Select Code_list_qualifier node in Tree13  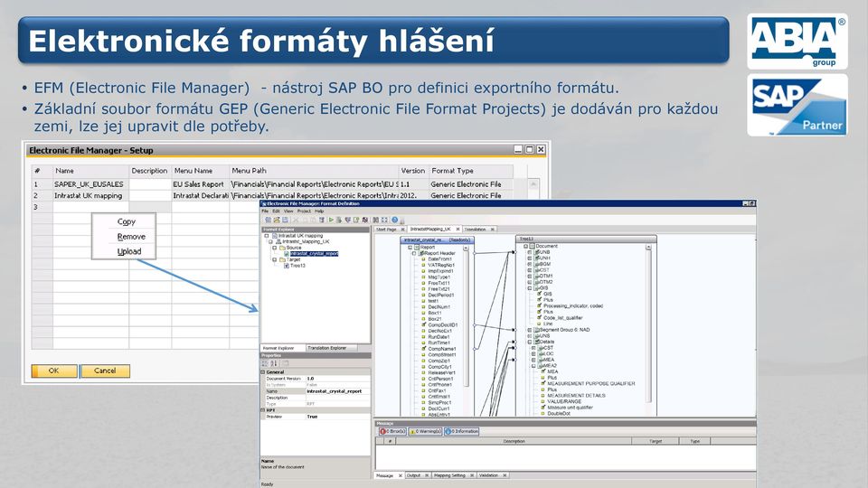(563, 317)
